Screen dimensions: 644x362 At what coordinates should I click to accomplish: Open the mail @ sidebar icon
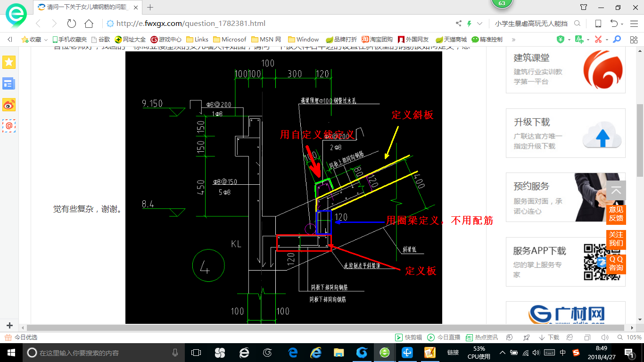pos(9,126)
